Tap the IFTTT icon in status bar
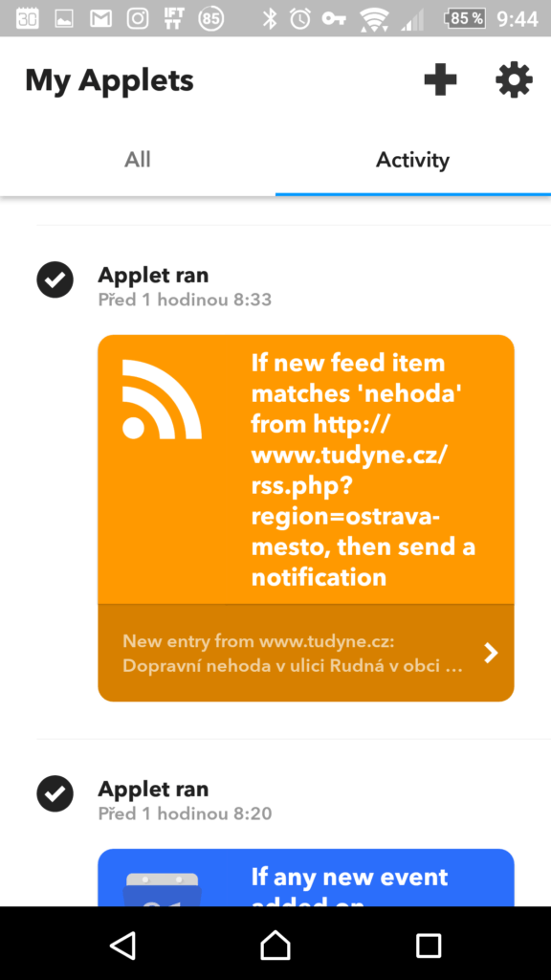The height and width of the screenshot is (980, 551). (x=174, y=19)
